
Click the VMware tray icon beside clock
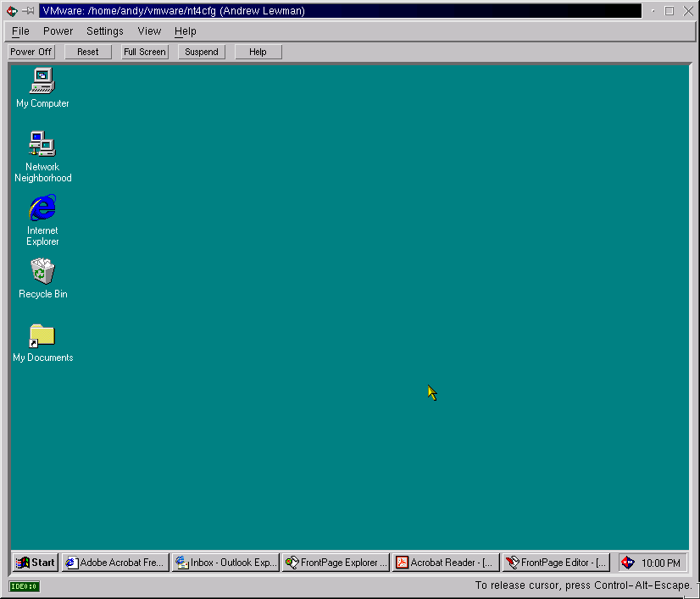[628, 563]
